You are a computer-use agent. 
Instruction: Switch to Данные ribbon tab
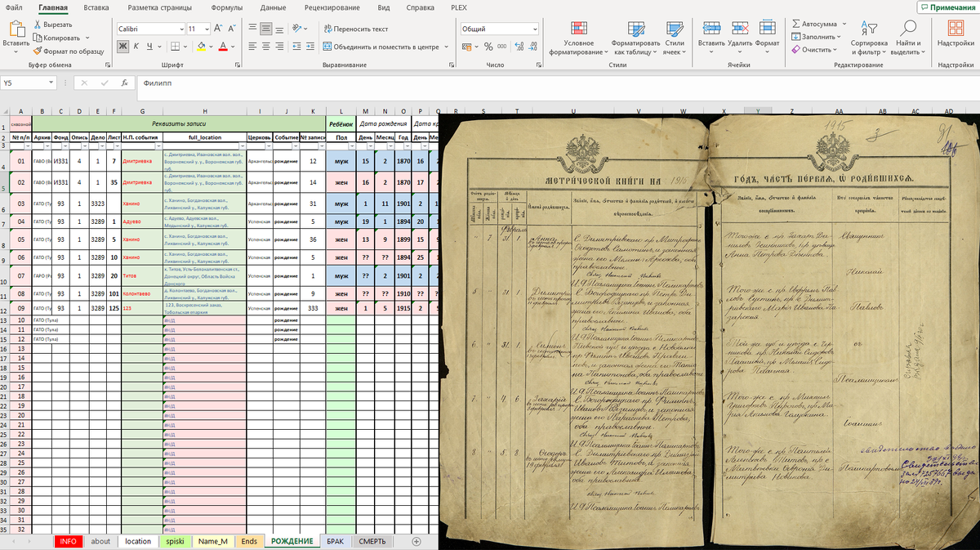tap(273, 7)
